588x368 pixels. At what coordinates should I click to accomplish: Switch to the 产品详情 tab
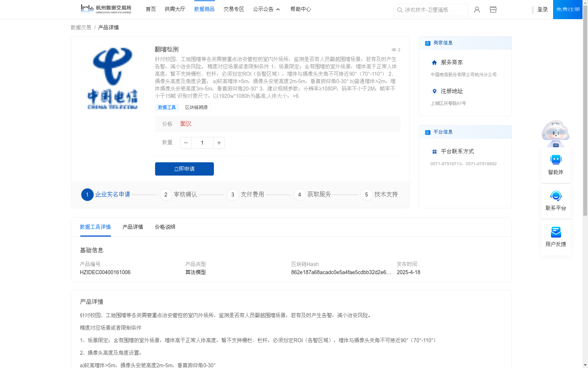(133, 227)
